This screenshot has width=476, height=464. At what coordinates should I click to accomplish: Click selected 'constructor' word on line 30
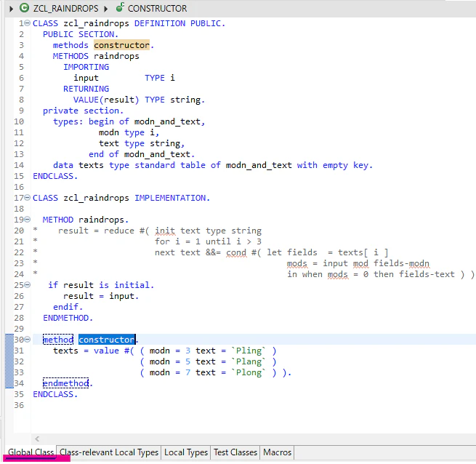(107, 340)
